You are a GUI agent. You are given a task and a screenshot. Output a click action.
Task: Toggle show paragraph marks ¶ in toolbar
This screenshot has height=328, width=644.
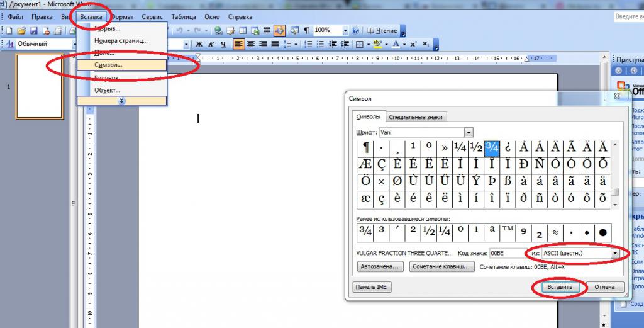[x=306, y=30]
